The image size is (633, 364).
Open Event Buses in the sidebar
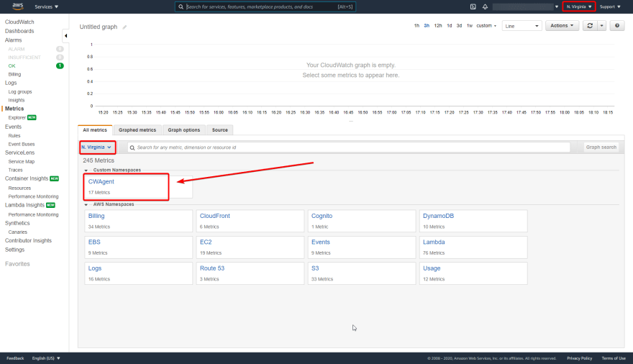(22, 145)
